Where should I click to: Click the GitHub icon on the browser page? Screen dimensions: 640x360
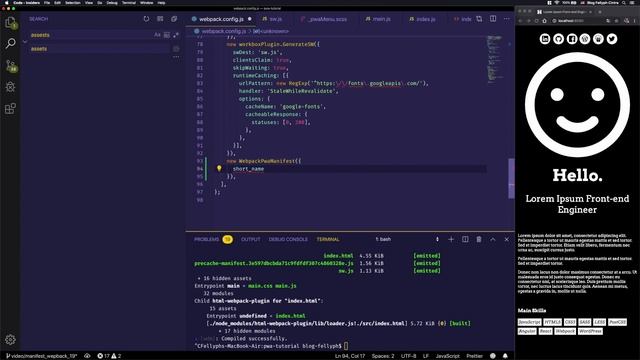point(558,39)
